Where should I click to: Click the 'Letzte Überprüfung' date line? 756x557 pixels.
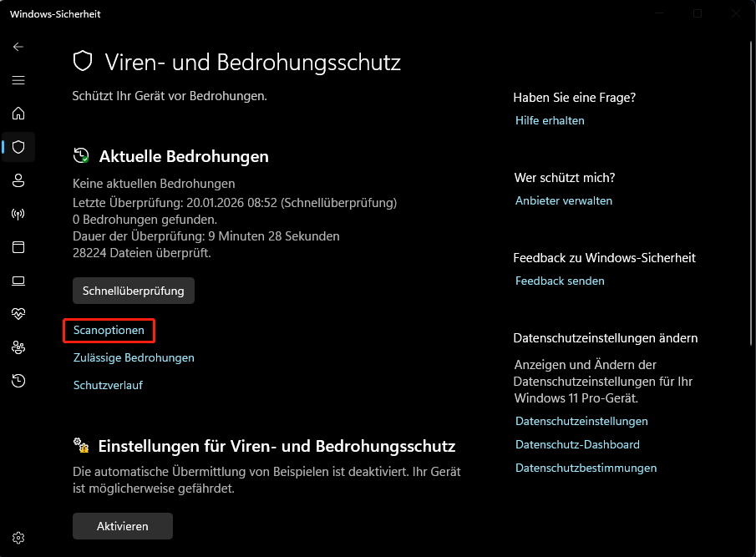(x=235, y=203)
